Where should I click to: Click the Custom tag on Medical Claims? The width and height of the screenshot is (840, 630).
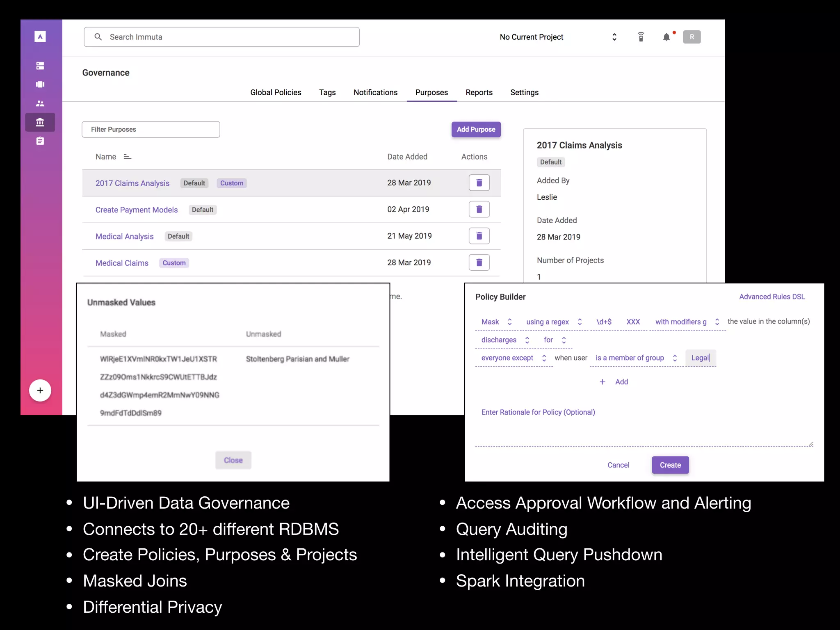coord(174,263)
